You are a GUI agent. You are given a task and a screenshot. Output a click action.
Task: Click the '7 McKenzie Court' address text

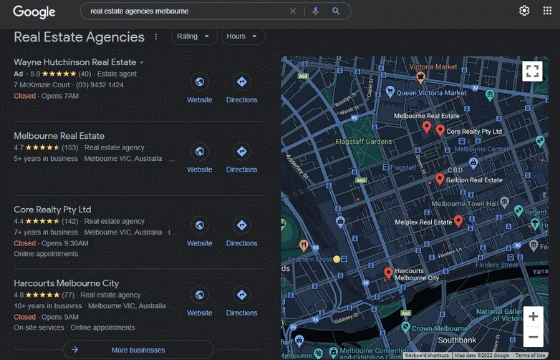point(42,85)
